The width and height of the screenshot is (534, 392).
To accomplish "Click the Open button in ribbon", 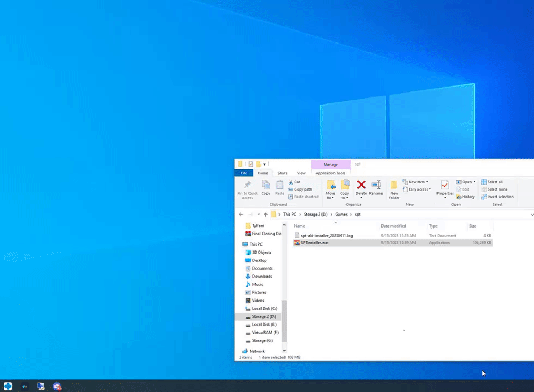I will click(465, 182).
